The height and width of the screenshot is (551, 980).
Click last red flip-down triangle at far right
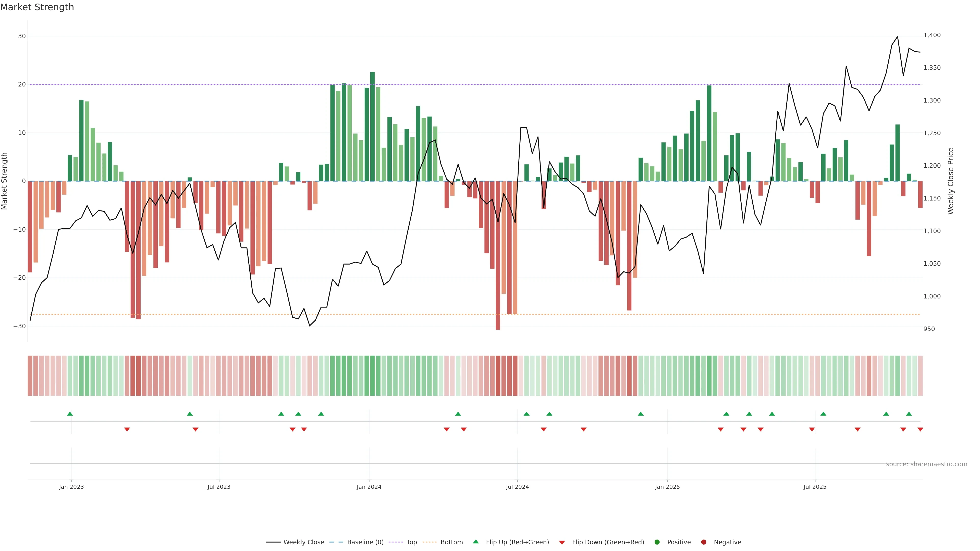coord(920,429)
